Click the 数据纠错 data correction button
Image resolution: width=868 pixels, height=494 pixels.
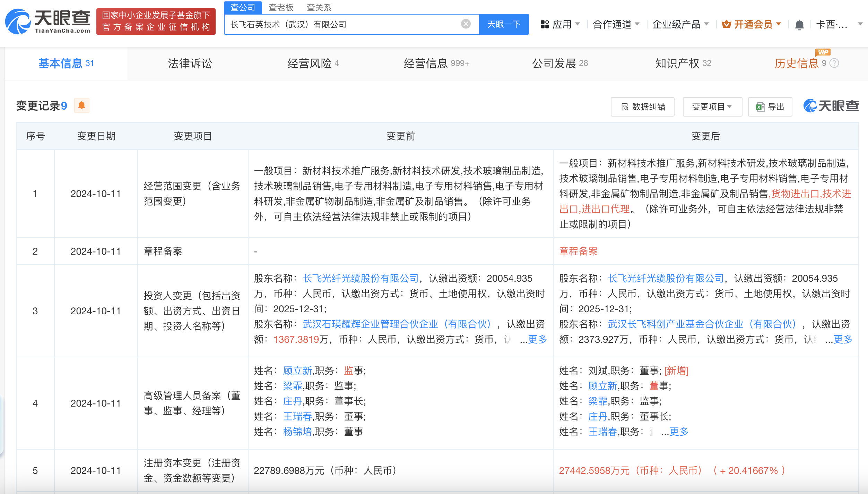click(x=643, y=107)
